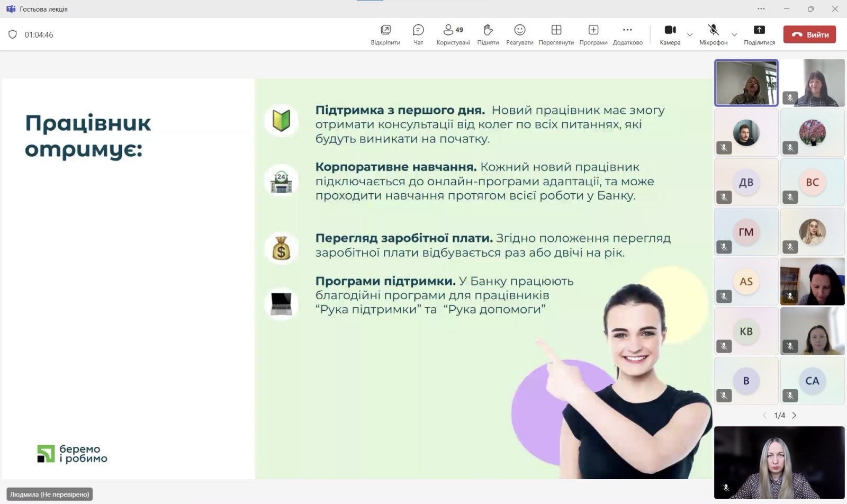Unmute the microphone (Мікрофон)
This screenshot has height=504, width=847.
point(713,34)
